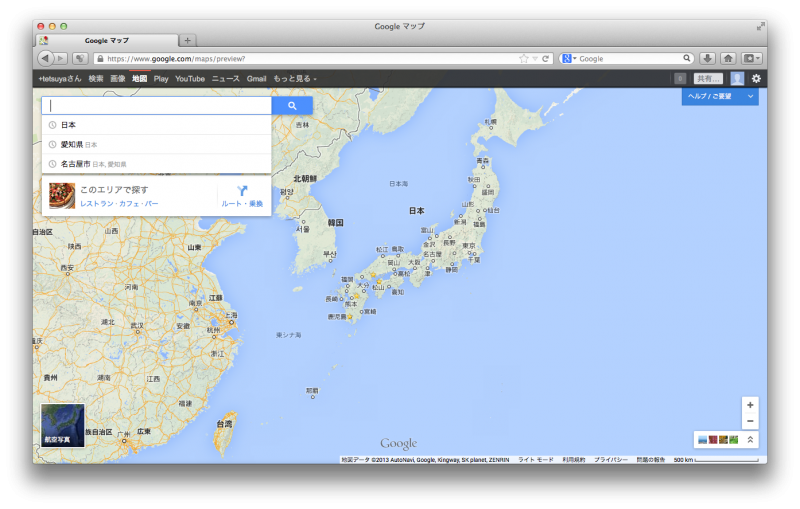800x509 pixels.
Task: Open ニュース in the Google bar
Action: point(226,79)
